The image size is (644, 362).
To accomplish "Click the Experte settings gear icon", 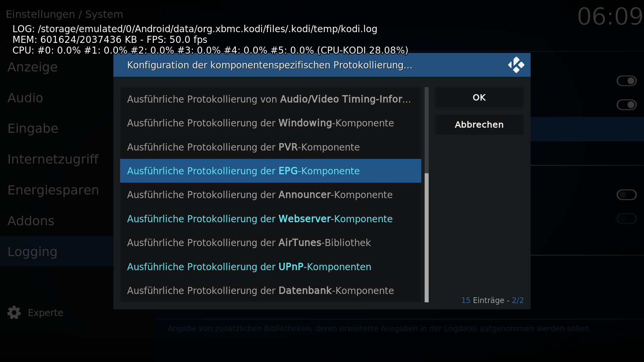I will (x=14, y=312).
